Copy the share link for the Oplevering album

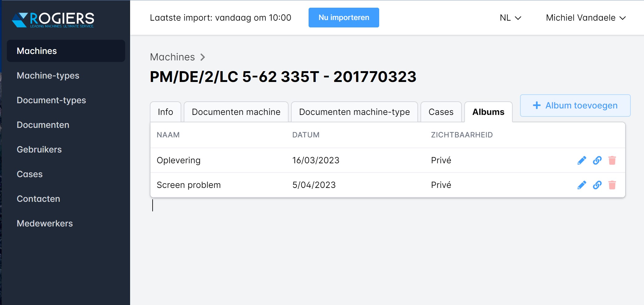pyautogui.click(x=597, y=160)
